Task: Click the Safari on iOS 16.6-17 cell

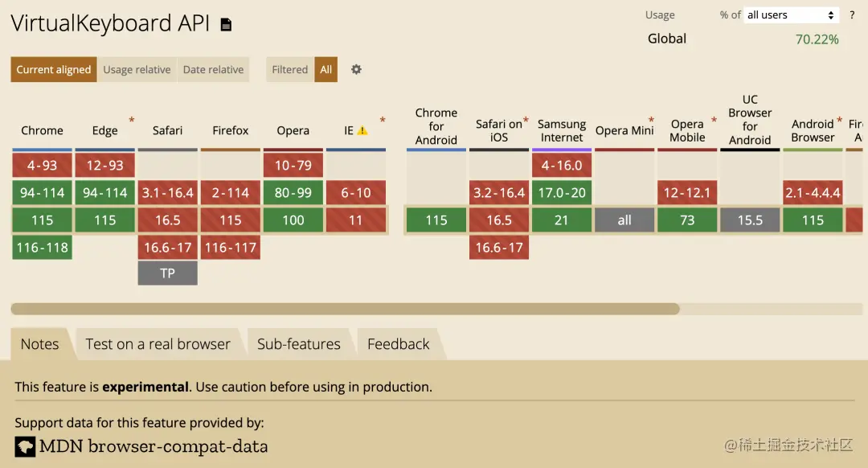Action: 499,247
